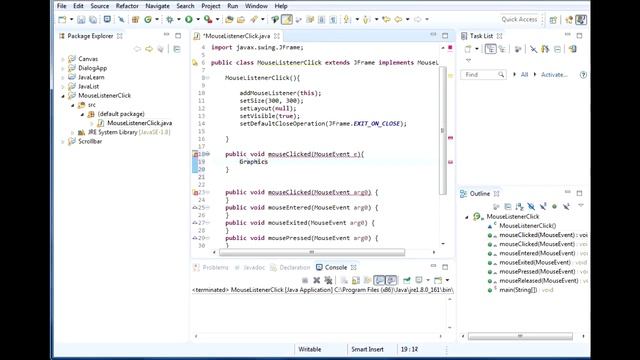Open the Window menu

256,6
